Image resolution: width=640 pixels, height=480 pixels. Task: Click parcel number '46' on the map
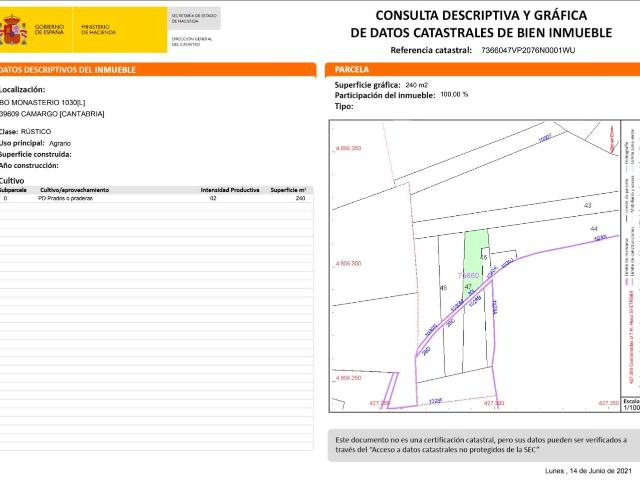pyautogui.click(x=484, y=258)
